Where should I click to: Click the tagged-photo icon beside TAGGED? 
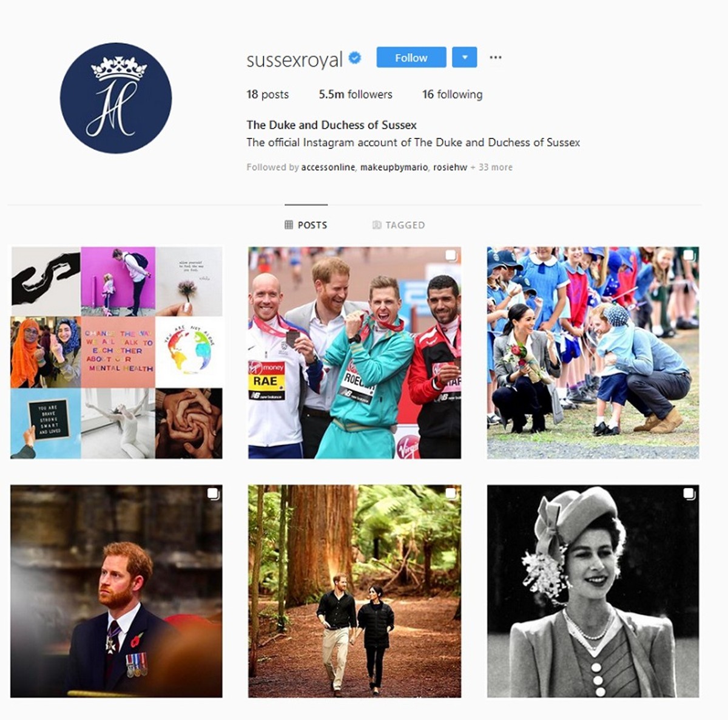pyautogui.click(x=377, y=225)
